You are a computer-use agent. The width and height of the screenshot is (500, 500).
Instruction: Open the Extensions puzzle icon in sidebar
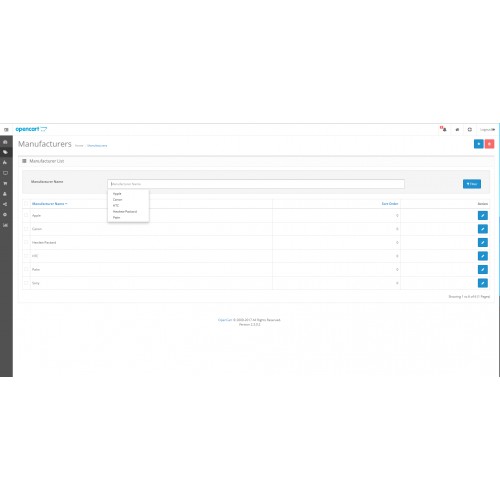coord(5,163)
